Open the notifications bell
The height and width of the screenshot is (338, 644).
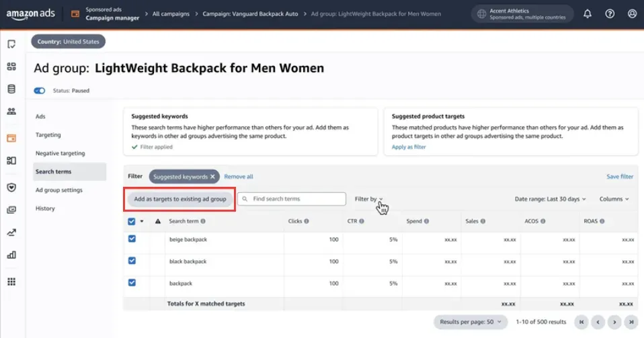click(x=588, y=14)
